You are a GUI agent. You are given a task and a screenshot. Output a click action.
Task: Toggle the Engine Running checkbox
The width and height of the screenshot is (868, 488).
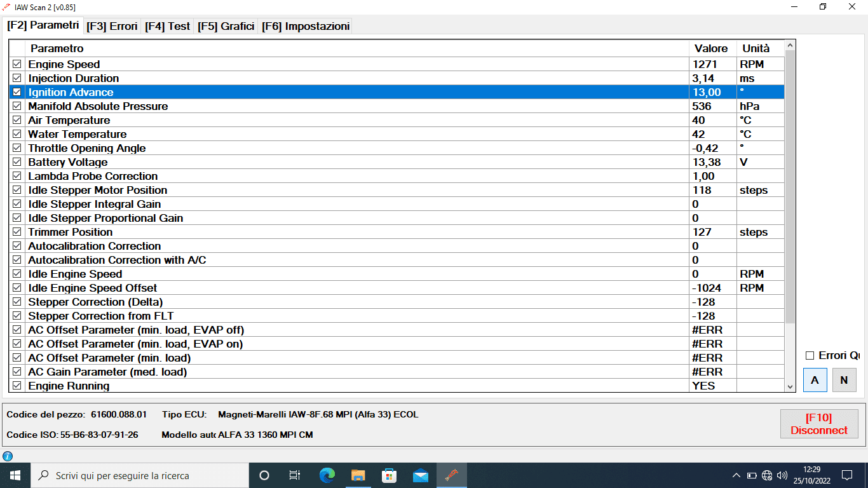[17, 386]
